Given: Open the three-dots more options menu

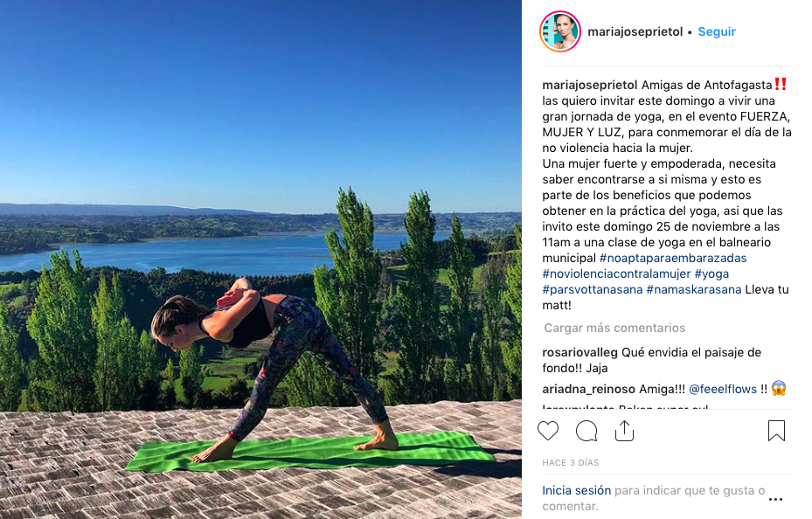Looking at the screenshot, I should (x=776, y=499).
